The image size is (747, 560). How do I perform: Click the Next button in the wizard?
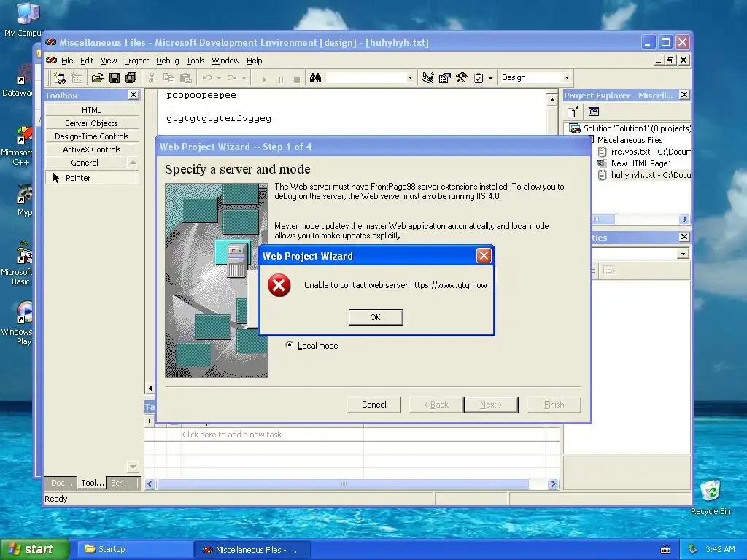pos(491,405)
